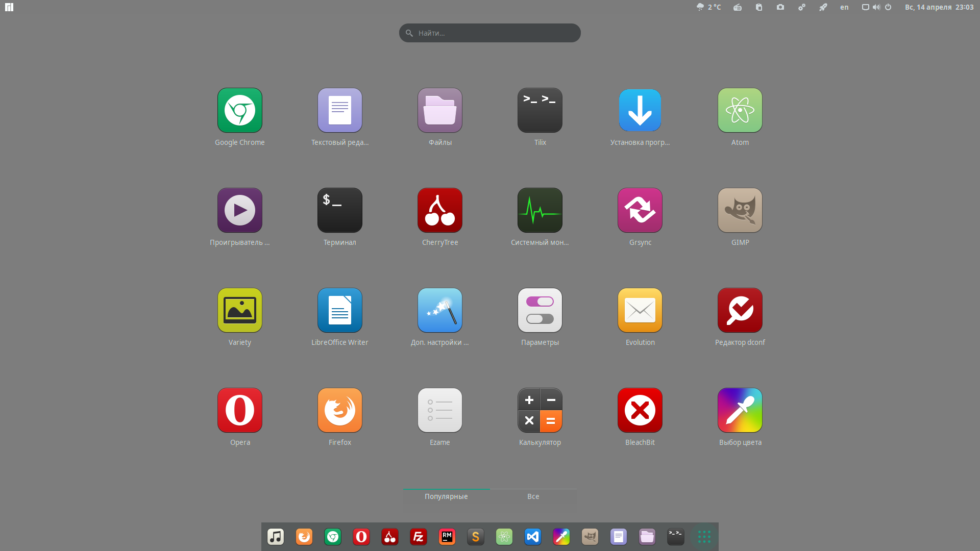Launch Variety wallpaper app
This screenshot has height=551, width=980.
[x=240, y=311]
